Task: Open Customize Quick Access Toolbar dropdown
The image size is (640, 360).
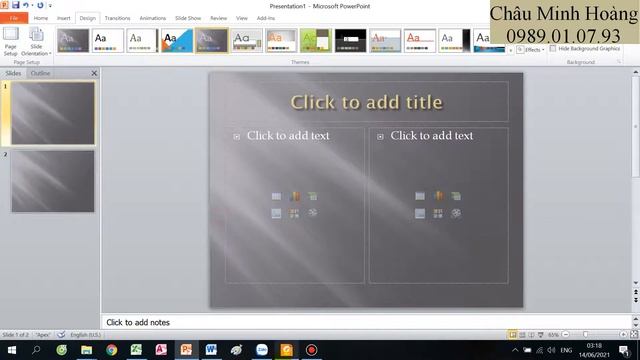Action: click(50, 6)
